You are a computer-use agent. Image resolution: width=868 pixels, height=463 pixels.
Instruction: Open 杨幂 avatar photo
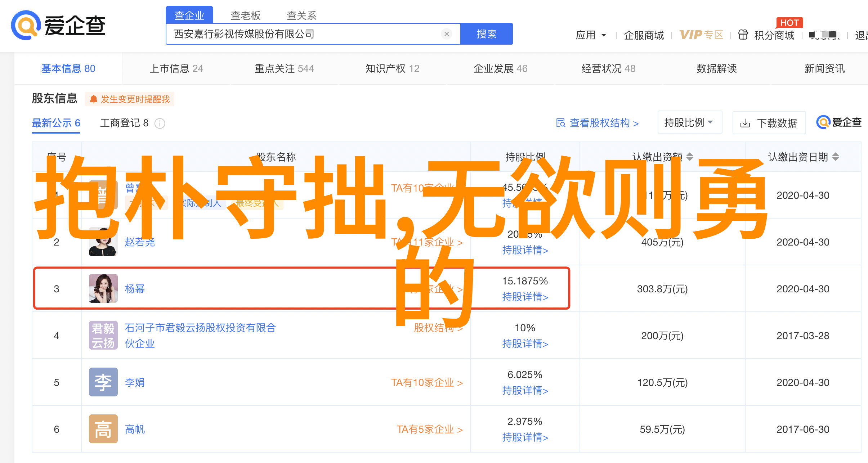[x=103, y=288]
